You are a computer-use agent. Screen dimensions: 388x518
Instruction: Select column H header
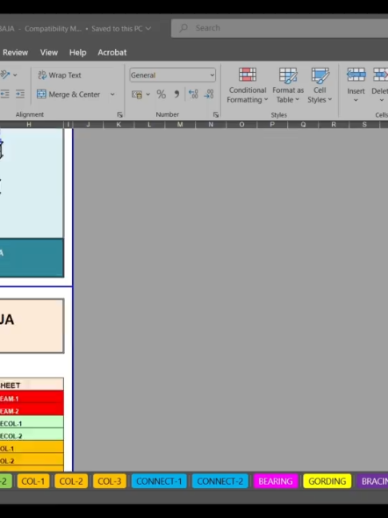click(x=29, y=124)
